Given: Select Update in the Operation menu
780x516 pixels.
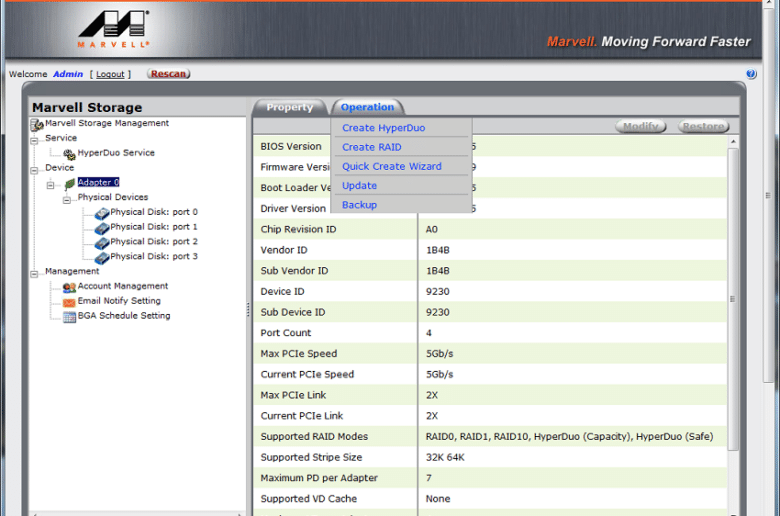Looking at the screenshot, I should [x=359, y=186].
